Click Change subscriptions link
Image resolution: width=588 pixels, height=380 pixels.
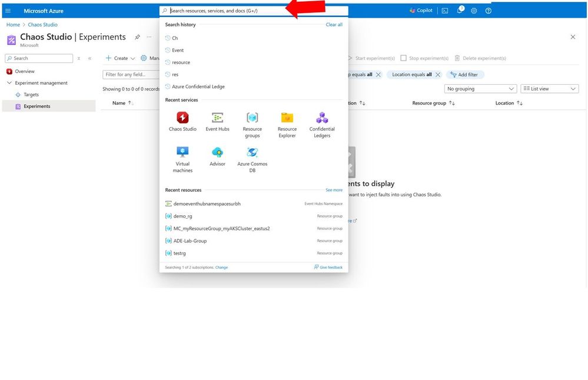221,267
